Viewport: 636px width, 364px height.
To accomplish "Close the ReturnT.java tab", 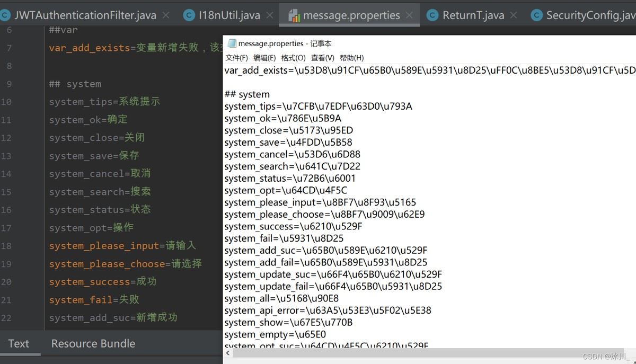I will pyautogui.click(x=514, y=15).
